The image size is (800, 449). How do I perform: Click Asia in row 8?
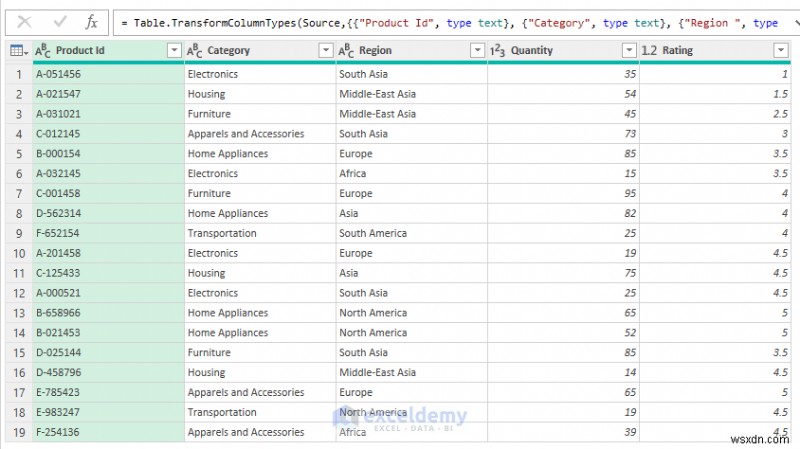point(348,213)
